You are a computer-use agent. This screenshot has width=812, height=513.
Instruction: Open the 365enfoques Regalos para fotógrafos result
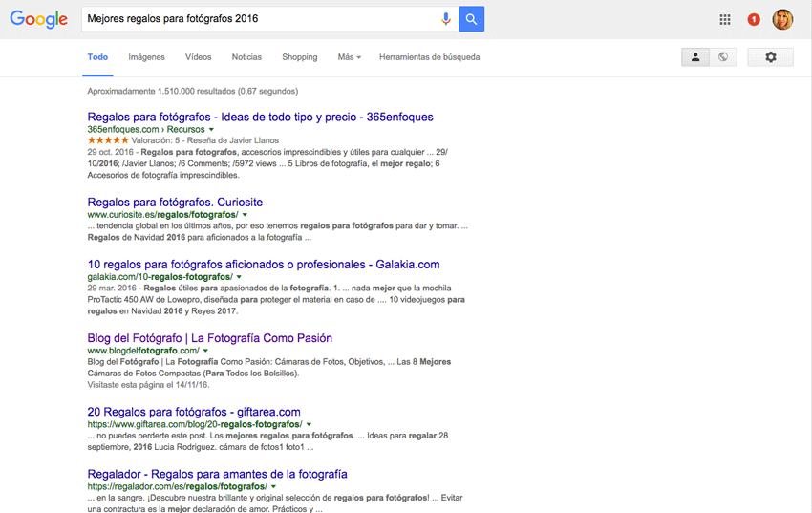260,117
